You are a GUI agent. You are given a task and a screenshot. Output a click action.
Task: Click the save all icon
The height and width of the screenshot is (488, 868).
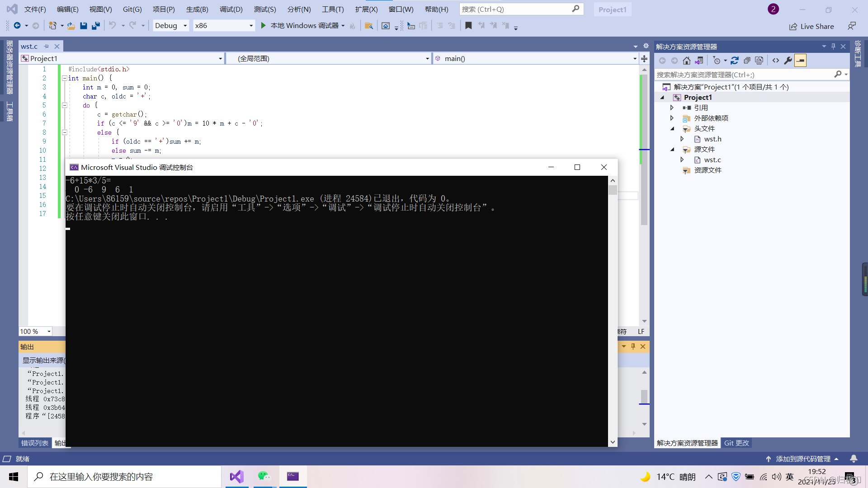pos(95,26)
